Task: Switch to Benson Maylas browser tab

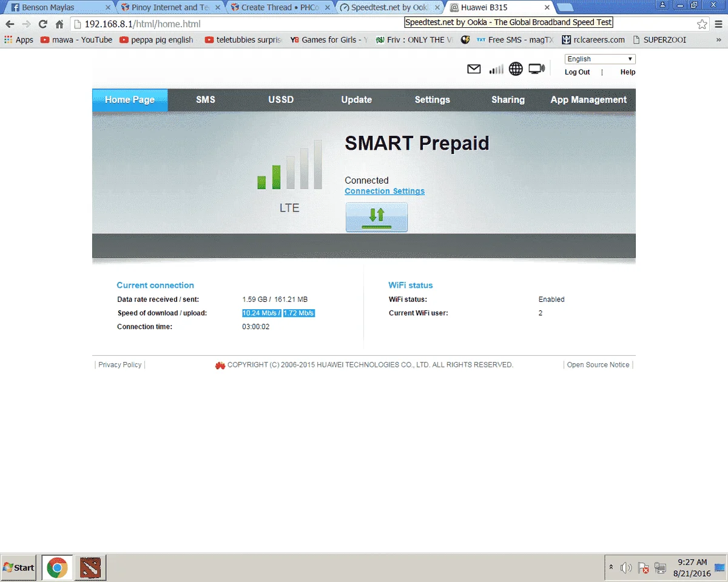Action: (x=58, y=7)
